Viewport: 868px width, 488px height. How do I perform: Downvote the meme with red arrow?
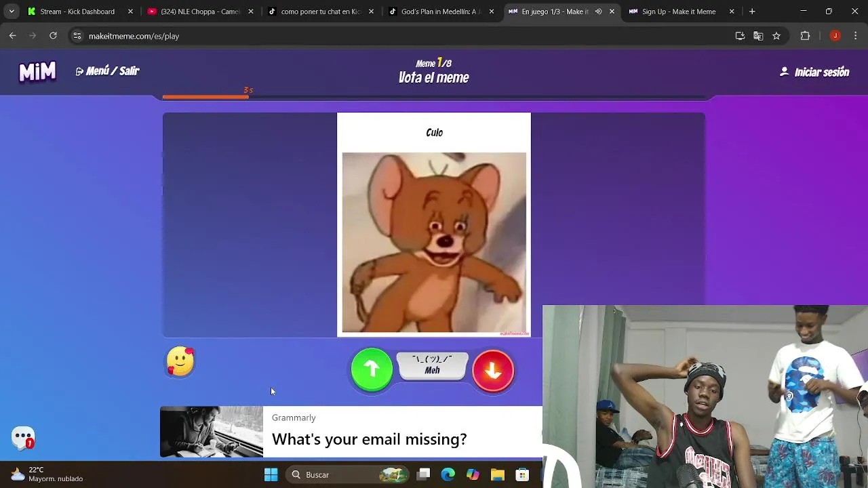pos(493,370)
